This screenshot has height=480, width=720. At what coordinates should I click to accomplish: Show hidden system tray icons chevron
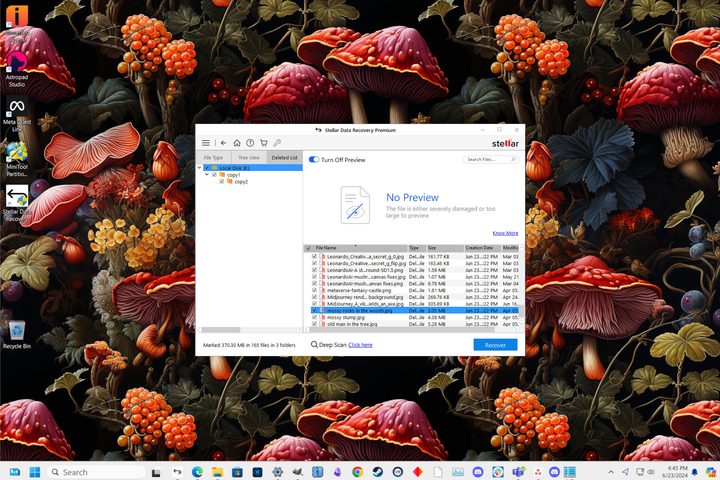611,472
